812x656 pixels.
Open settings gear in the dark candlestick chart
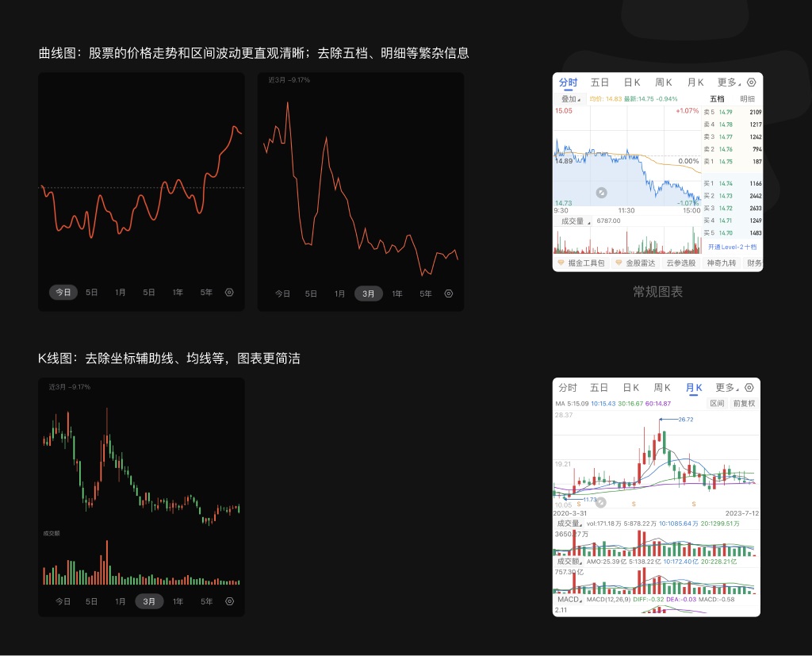click(229, 601)
